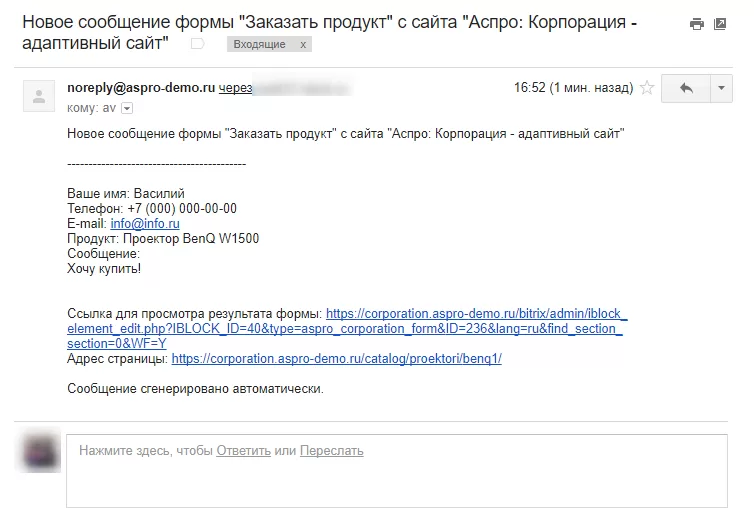Click the sender avatar placeholder icon

39,96
